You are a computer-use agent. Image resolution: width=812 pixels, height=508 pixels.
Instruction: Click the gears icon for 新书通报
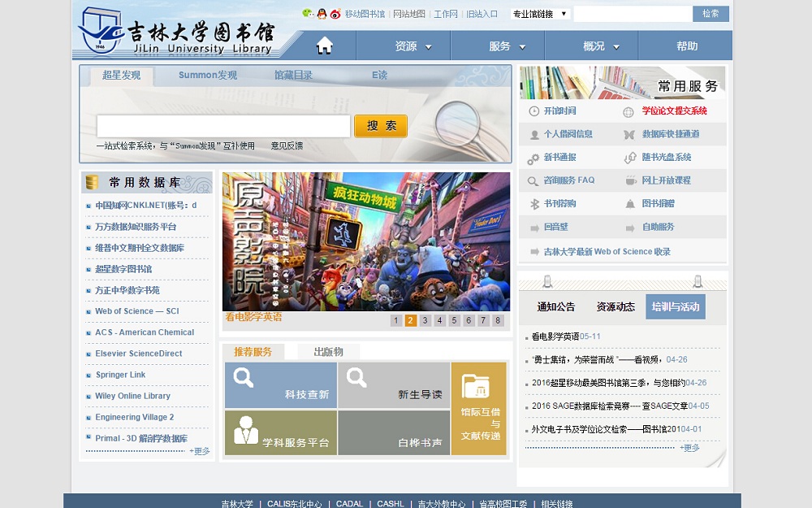coord(533,158)
